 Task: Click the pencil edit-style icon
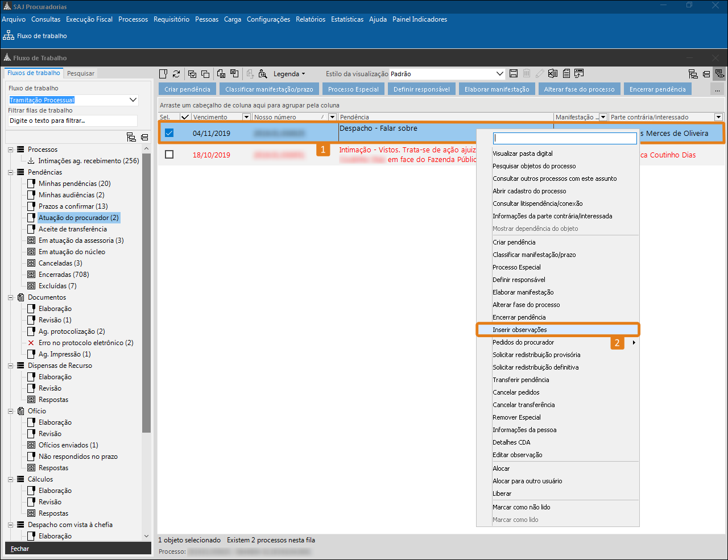pos(539,73)
